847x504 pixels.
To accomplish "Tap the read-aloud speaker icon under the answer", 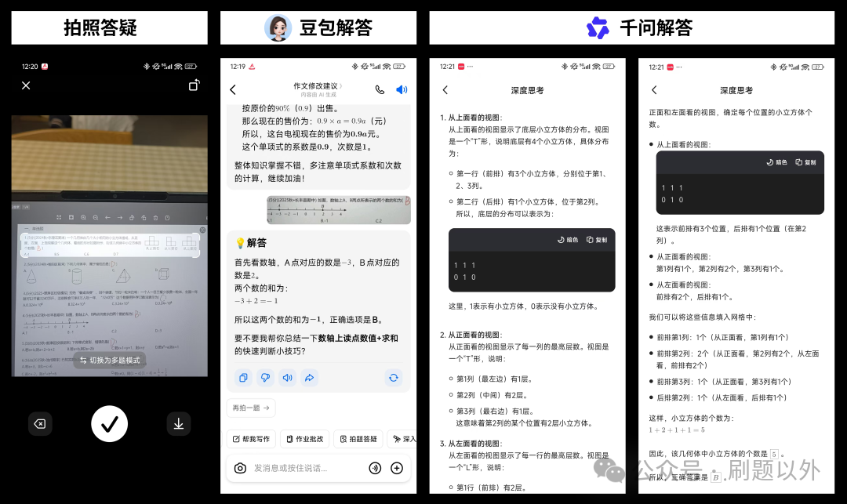I will point(287,378).
